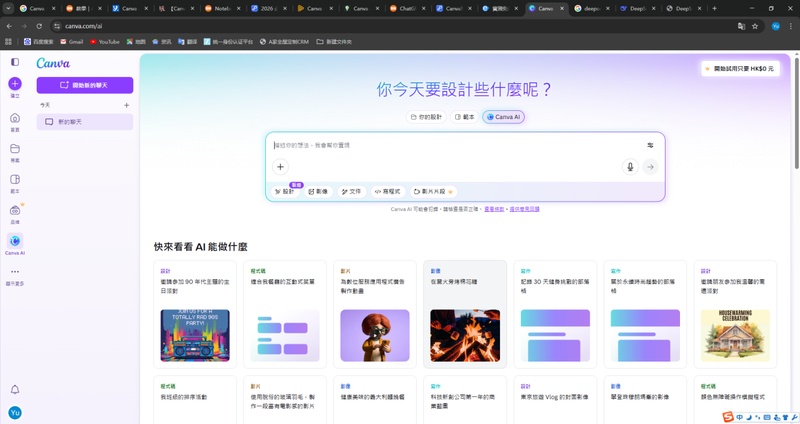Open the translate page icon in address bar
800x424 pixels.
click(741, 26)
